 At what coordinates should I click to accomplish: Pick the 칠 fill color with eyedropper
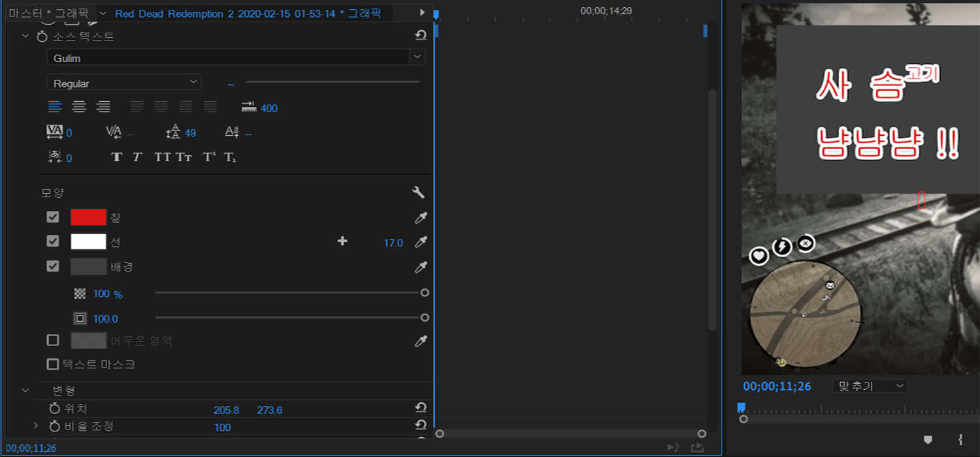coord(421,217)
